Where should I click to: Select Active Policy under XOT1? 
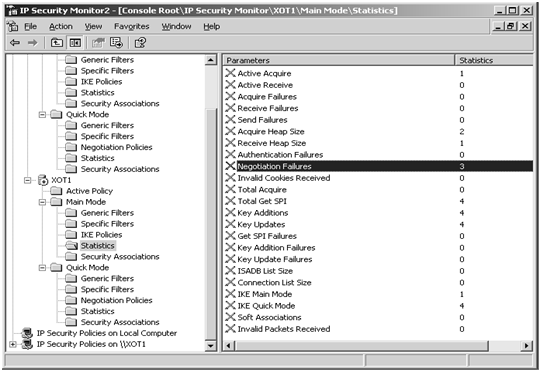click(x=89, y=191)
